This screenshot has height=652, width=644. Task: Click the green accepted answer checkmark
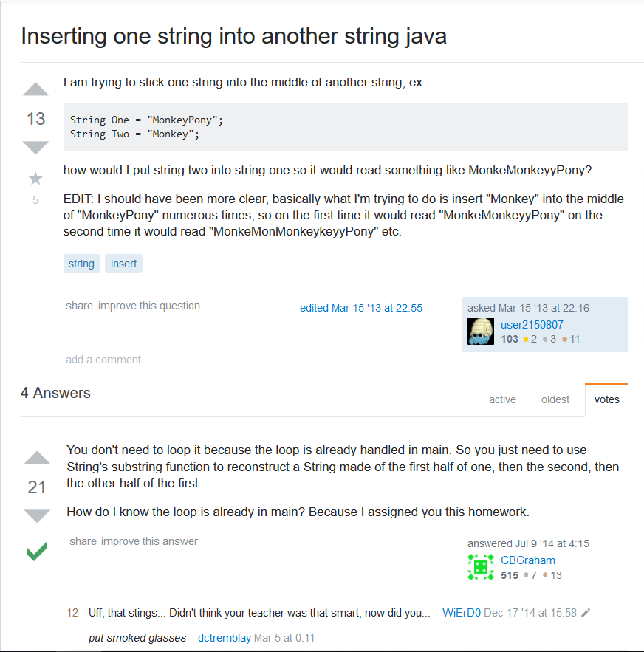tap(37, 552)
